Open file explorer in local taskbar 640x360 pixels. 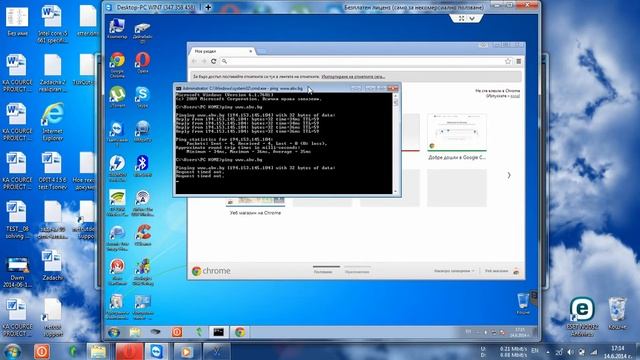point(98,351)
